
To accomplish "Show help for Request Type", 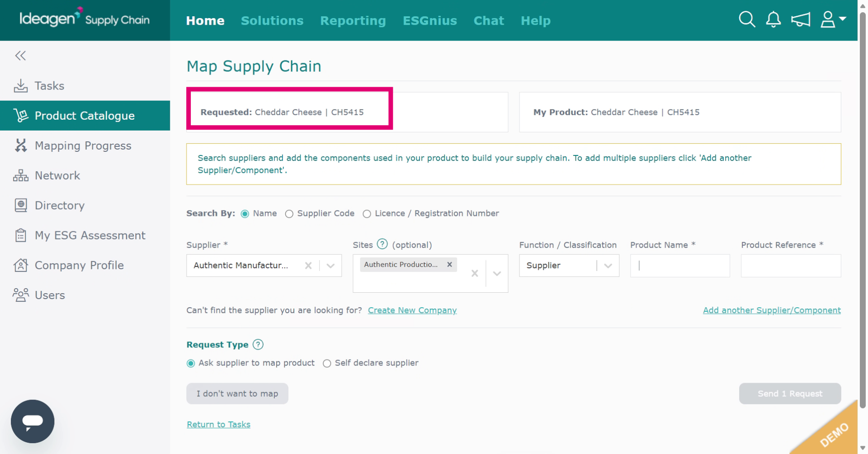I will tap(258, 345).
